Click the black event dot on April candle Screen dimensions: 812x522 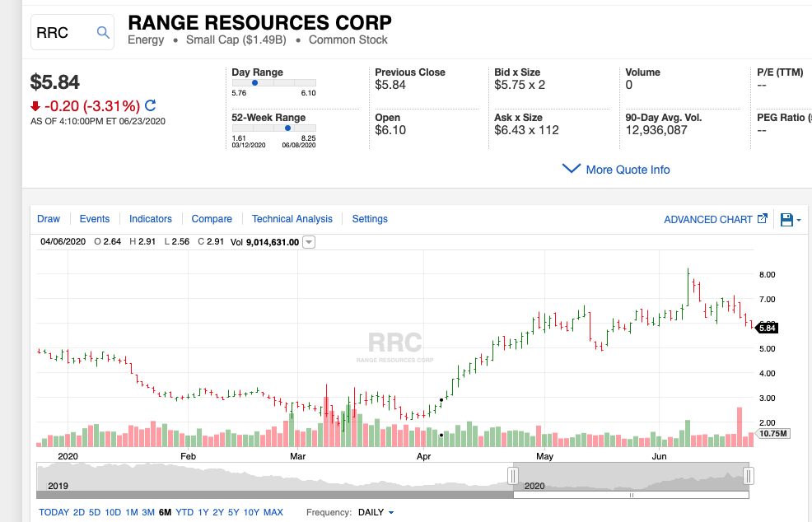pos(441,400)
